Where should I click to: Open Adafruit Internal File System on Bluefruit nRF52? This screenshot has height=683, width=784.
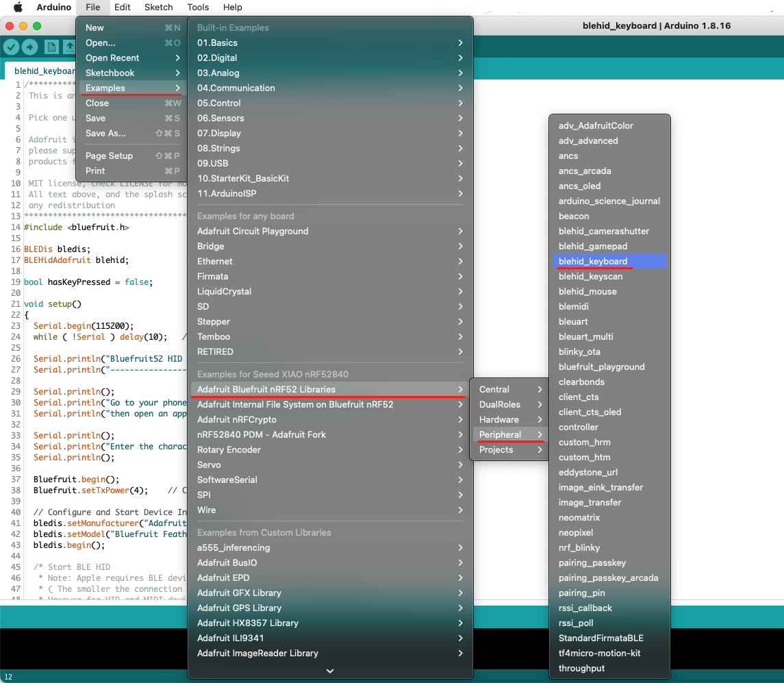click(x=330, y=404)
